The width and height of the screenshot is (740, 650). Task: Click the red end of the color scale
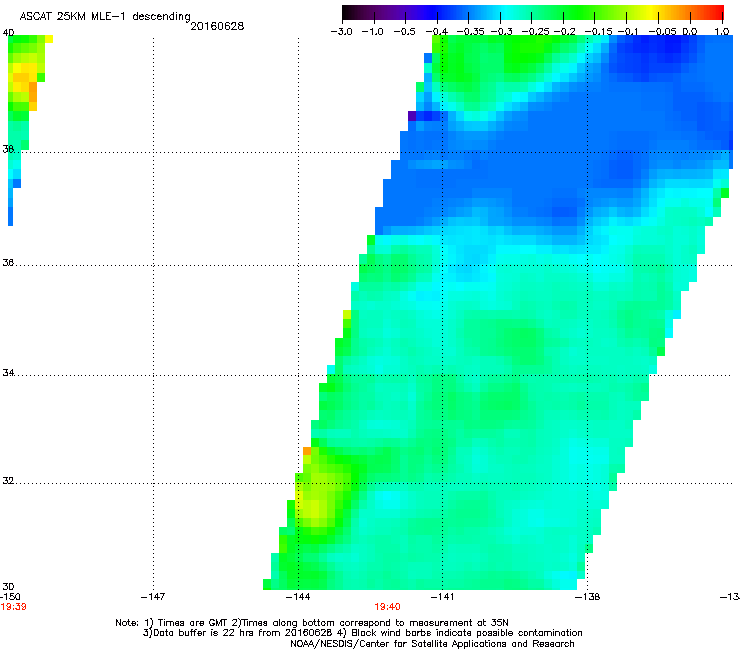717,12
